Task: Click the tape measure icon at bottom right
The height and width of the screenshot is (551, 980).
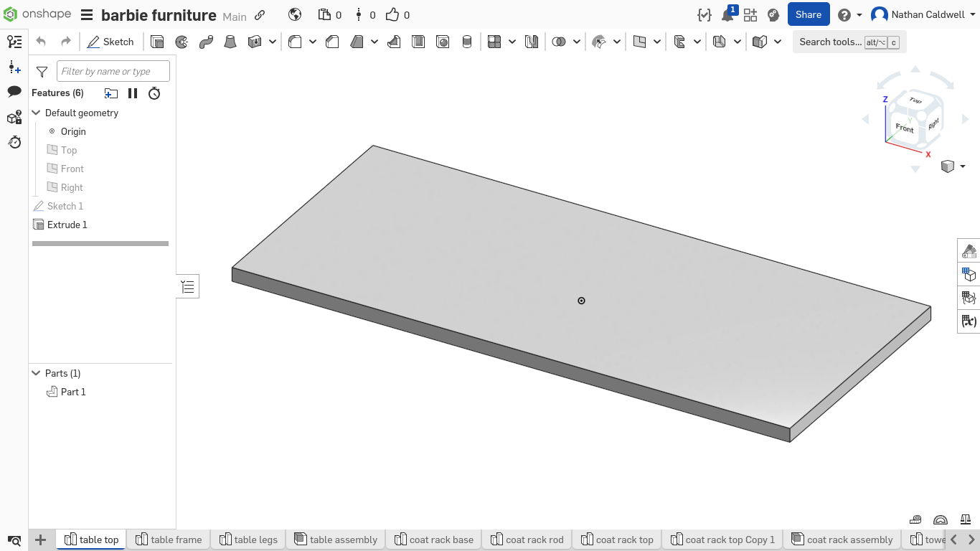Action: tap(915, 519)
